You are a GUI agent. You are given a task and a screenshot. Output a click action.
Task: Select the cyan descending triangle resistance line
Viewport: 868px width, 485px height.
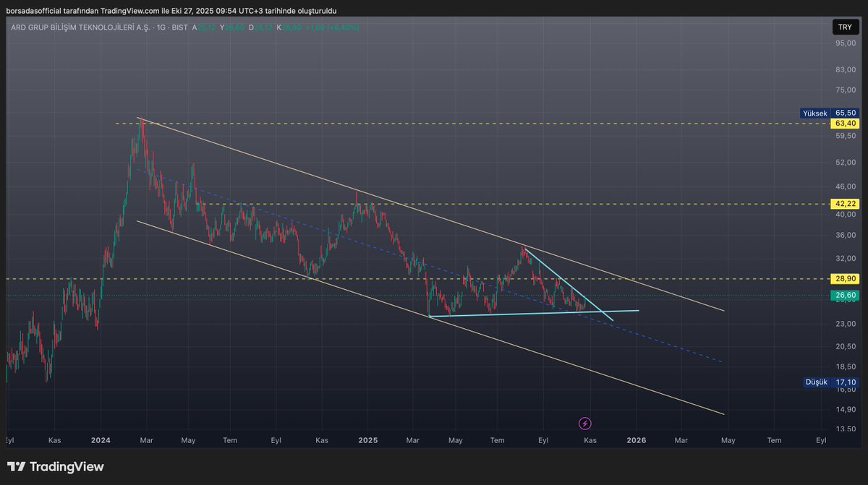tap(568, 285)
